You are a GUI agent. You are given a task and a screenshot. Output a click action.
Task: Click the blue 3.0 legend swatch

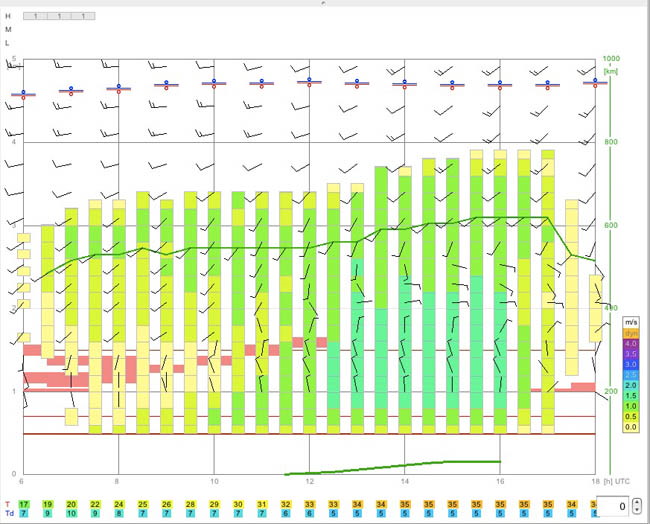click(x=631, y=364)
